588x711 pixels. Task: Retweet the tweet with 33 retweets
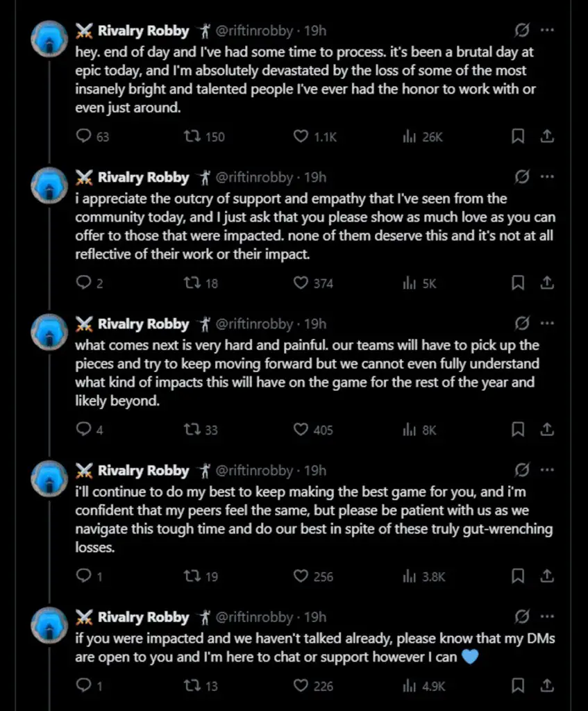pyautogui.click(x=192, y=430)
